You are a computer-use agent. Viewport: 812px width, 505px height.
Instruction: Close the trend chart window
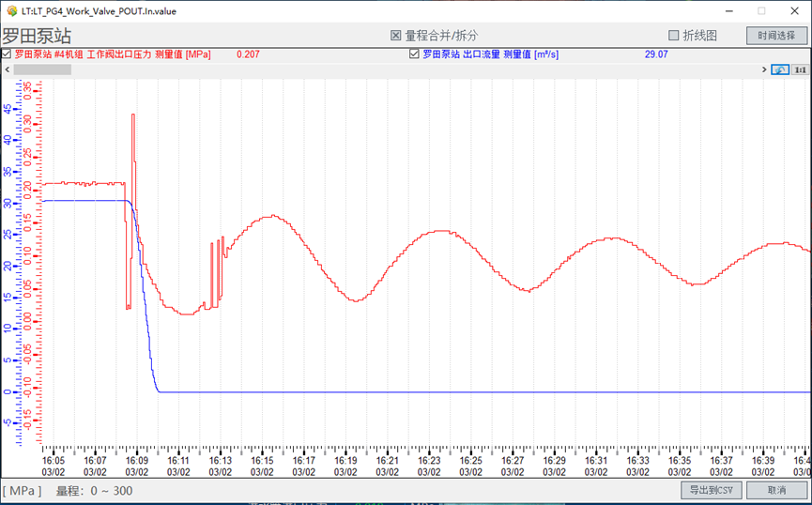pos(793,11)
